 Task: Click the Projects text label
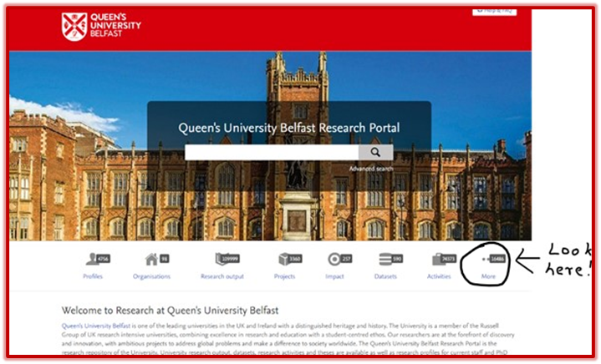coord(284,276)
